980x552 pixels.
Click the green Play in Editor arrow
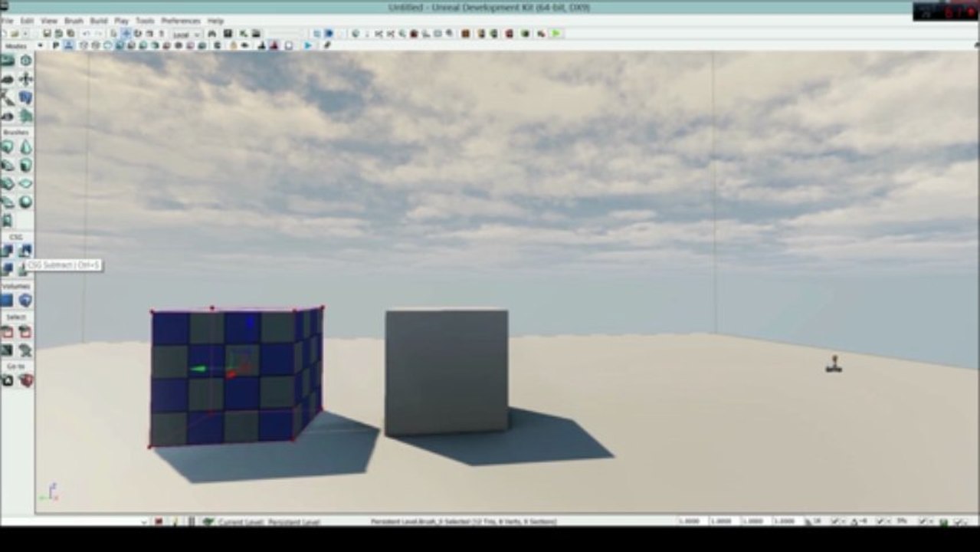click(x=556, y=34)
